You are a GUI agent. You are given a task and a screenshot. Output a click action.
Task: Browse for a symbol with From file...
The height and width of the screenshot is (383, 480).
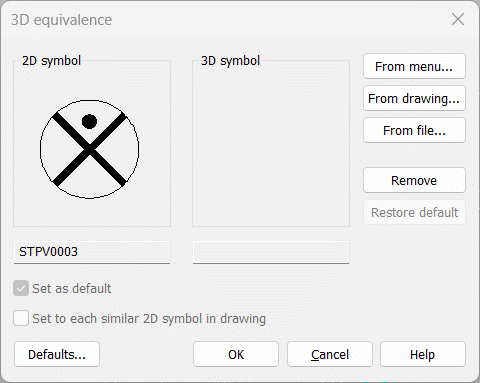click(x=414, y=130)
